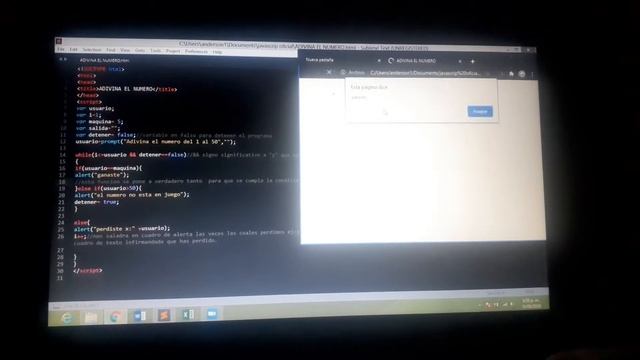Screen dimensions: 640x360
Task: Click the if(usuario==maquina){ code line
Action: (x=109, y=168)
